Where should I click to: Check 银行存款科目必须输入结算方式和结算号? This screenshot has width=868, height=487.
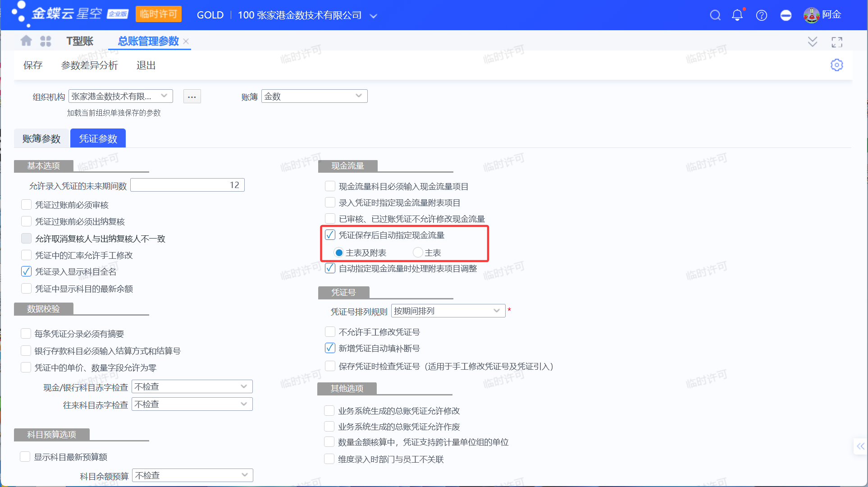click(x=26, y=351)
